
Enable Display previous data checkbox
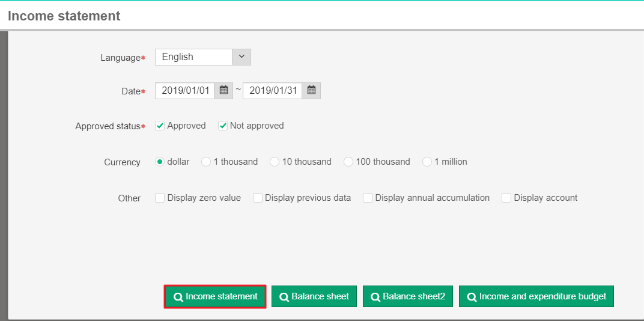[258, 198]
